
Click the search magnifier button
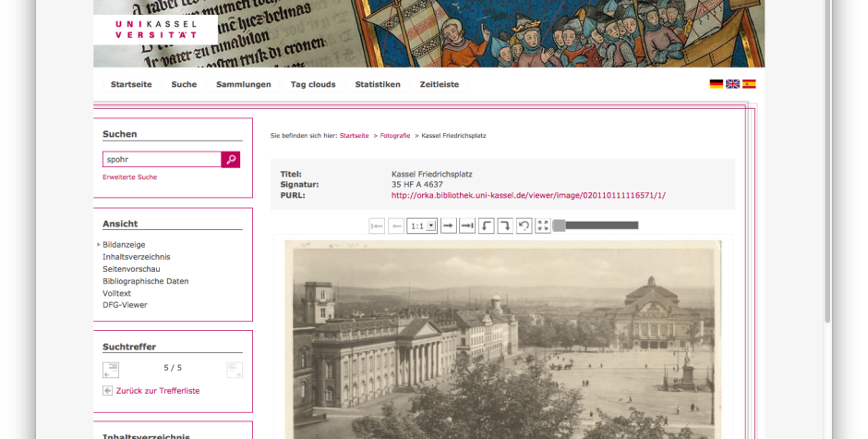coord(230,160)
